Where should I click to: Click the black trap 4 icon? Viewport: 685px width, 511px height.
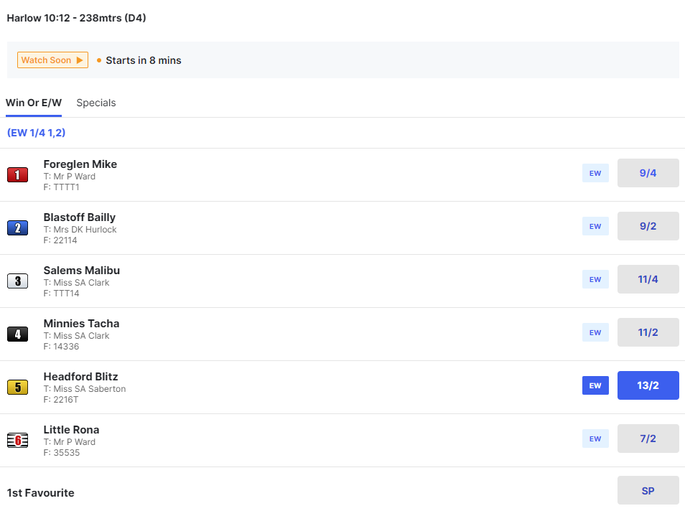point(17,334)
